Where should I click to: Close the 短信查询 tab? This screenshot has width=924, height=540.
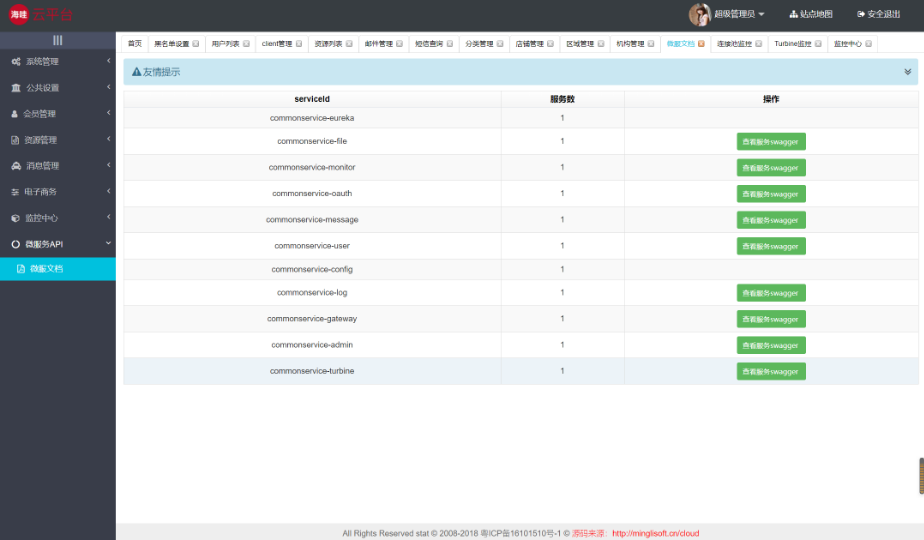click(x=450, y=44)
